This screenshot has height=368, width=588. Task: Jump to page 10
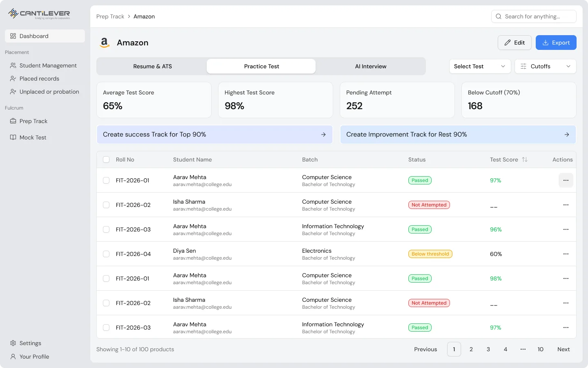pyautogui.click(x=541, y=349)
